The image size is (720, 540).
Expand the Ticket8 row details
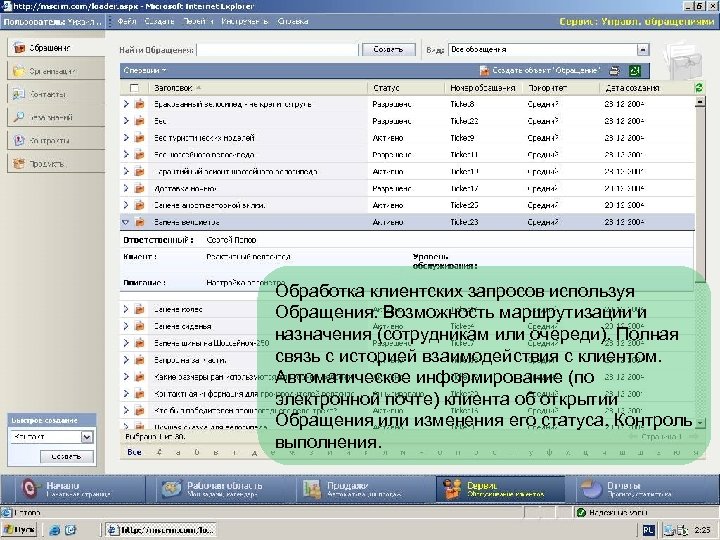click(x=126, y=104)
